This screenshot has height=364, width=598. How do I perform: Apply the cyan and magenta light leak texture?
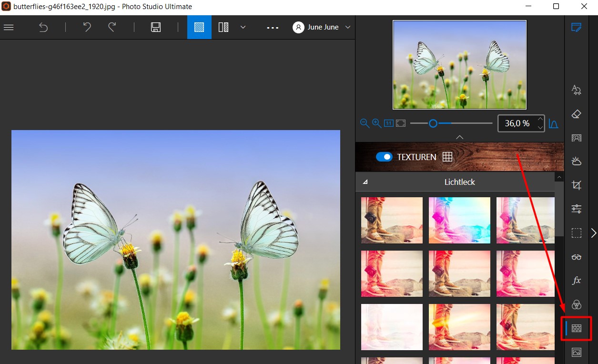(459, 220)
